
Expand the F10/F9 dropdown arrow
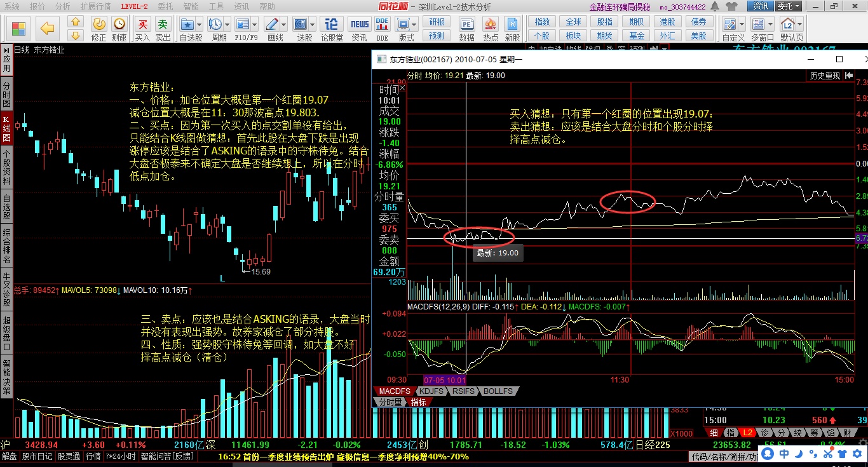[255, 24]
